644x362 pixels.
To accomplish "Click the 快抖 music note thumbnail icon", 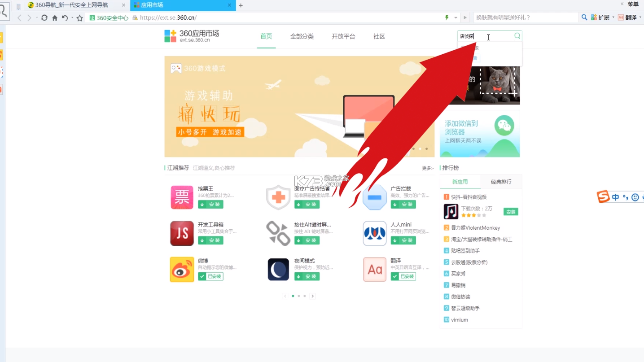I will tap(451, 211).
